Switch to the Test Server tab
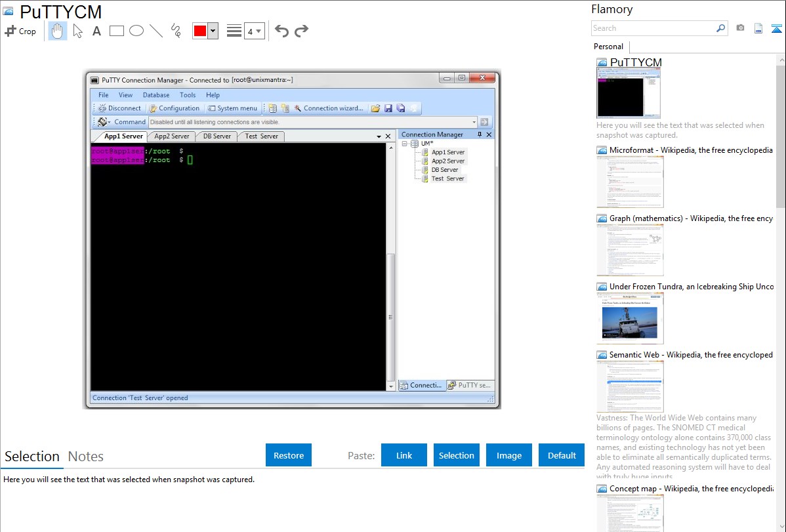The height and width of the screenshot is (532, 786). pyautogui.click(x=261, y=136)
